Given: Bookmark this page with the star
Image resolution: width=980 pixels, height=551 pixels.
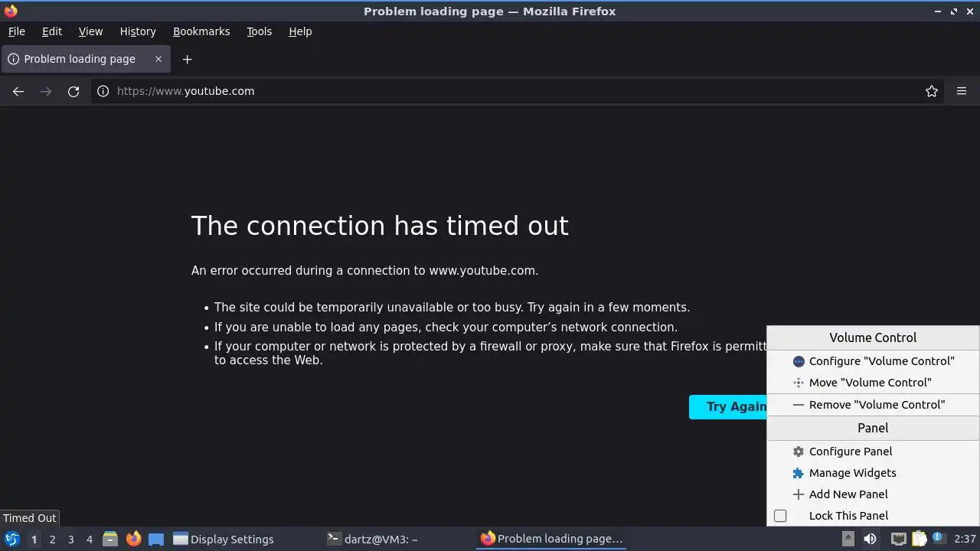Looking at the screenshot, I should click(932, 91).
